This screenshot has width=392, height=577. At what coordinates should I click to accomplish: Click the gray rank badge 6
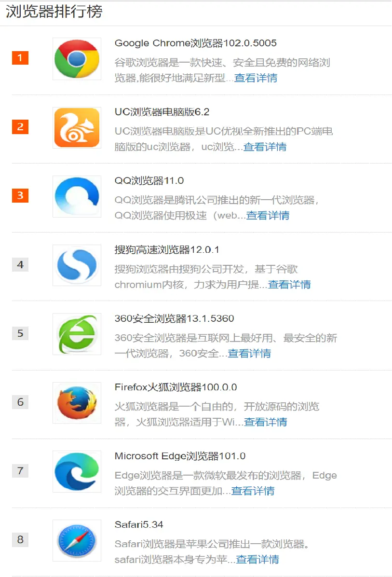pos(20,402)
